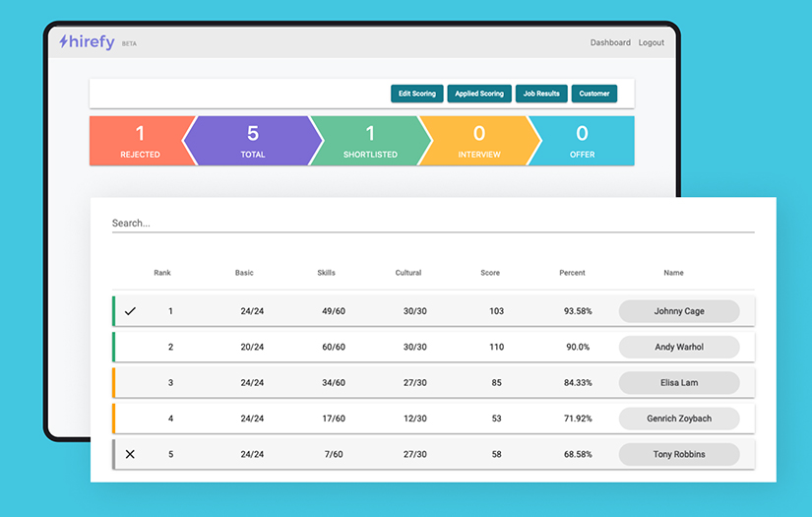Select the Interview stage segment
This screenshot has height=517, width=812.
[479, 141]
